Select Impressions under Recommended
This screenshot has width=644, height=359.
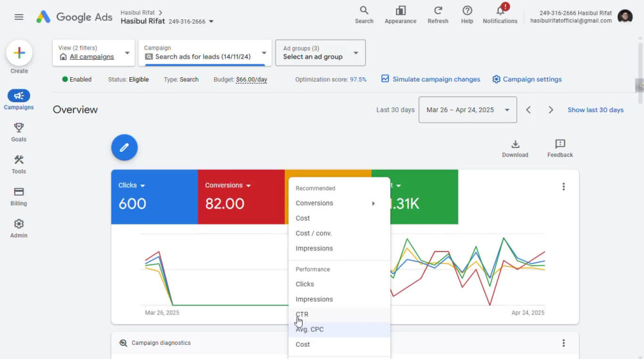[x=339, y=248]
